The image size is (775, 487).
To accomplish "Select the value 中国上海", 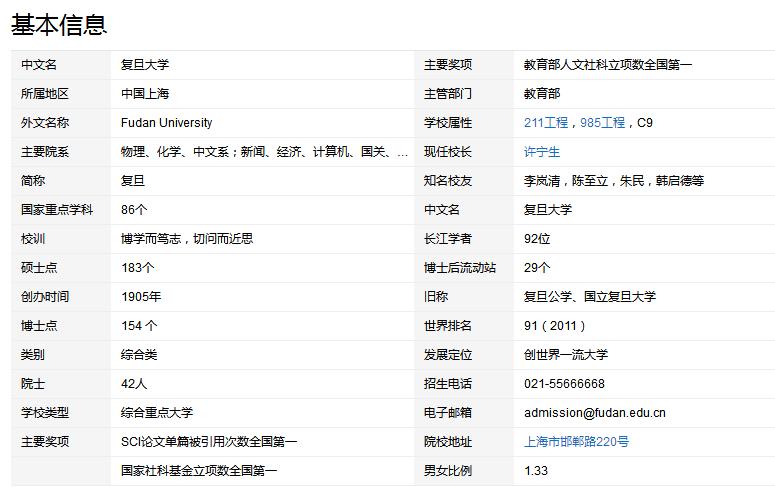I will click(145, 93).
